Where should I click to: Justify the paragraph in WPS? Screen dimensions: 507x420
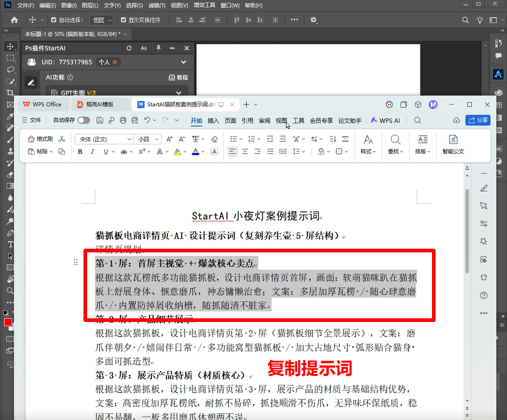[270, 152]
